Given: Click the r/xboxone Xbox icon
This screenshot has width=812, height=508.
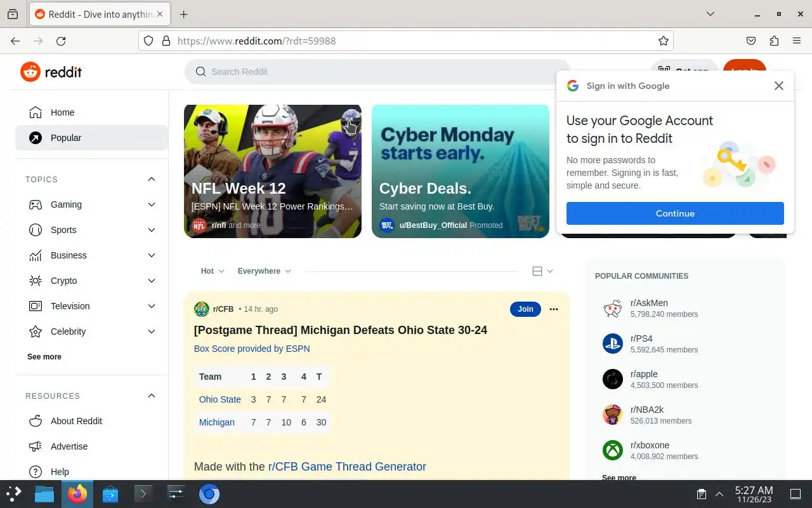Looking at the screenshot, I should [x=613, y=450].
